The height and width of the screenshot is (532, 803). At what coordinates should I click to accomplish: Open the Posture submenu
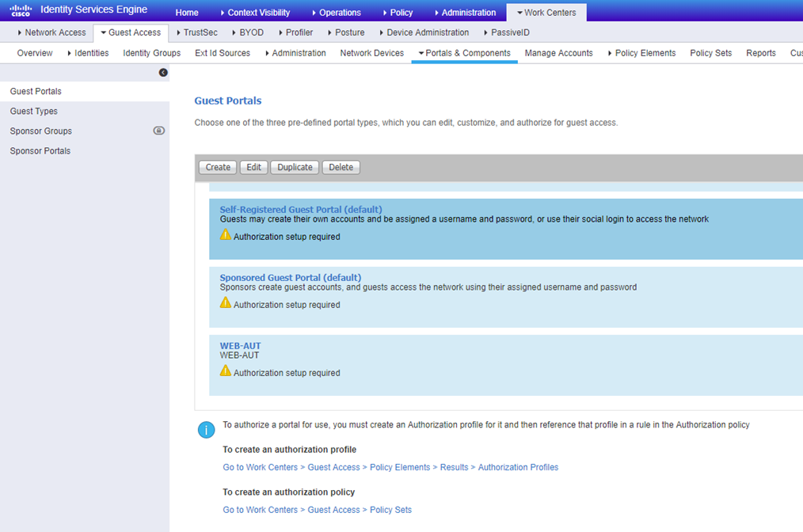(x=346, y=32)
